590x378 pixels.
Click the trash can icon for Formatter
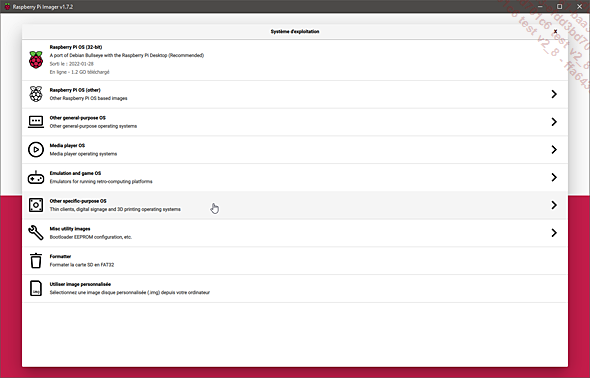(x=36, y=260)
